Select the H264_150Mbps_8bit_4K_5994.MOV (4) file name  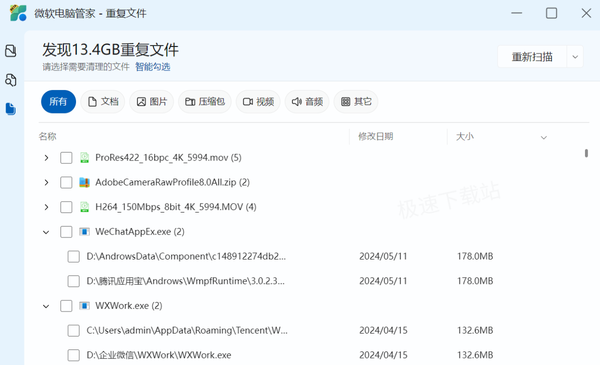click(176, 207)
